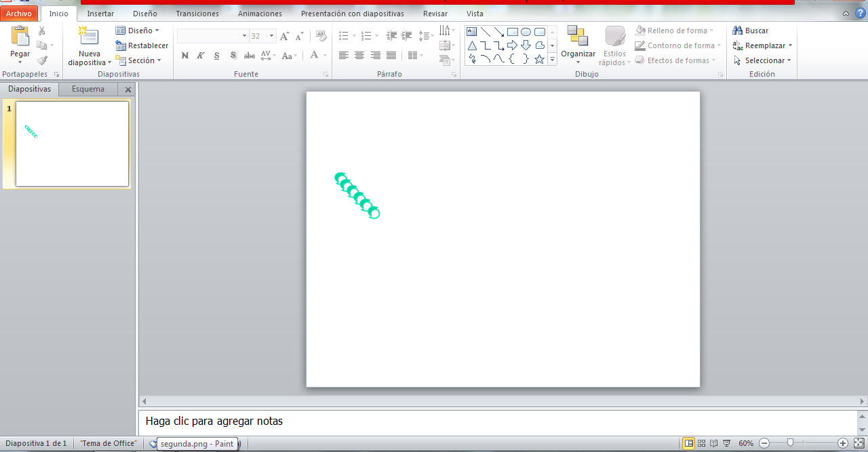Click Restablecer slide button
The width and height of the screenshot is (868, 452).
[x=142, y=45]
